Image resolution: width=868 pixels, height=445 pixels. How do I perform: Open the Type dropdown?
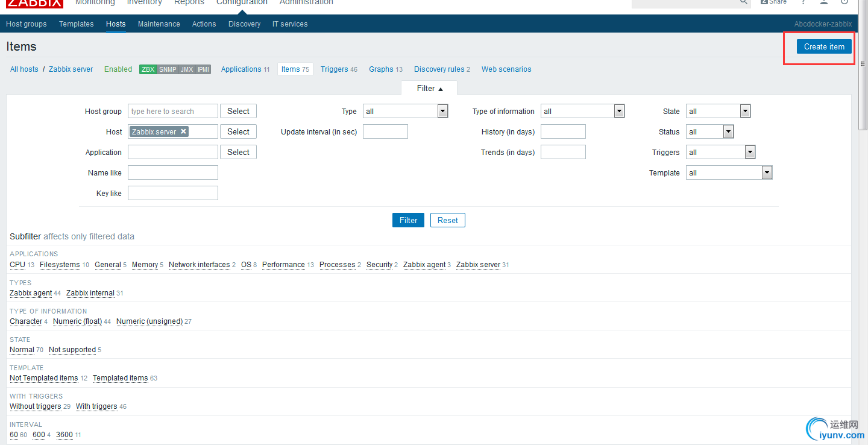click(x=406, y=111)
